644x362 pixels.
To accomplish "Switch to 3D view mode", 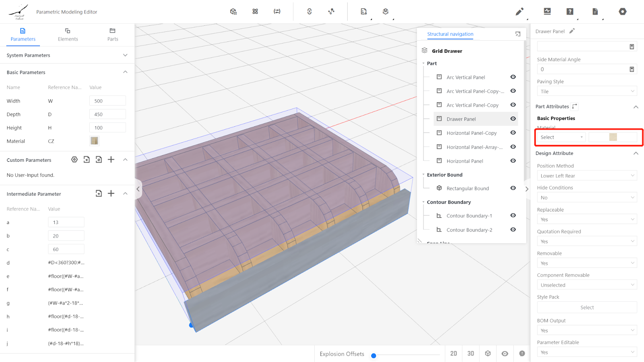I will 471,354.
